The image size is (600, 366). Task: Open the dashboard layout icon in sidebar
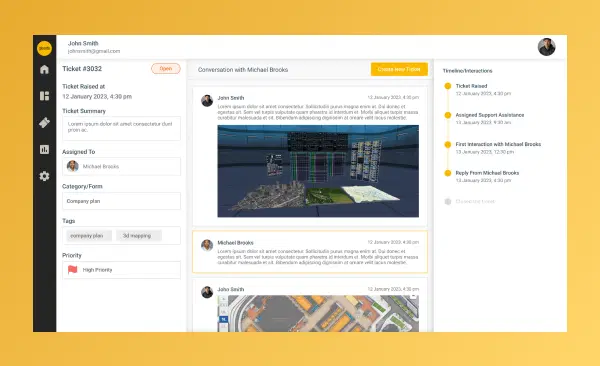point(44,96)
